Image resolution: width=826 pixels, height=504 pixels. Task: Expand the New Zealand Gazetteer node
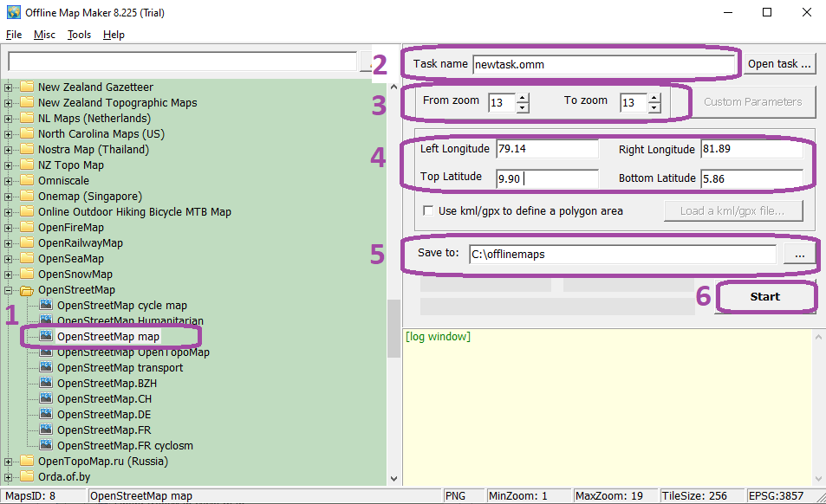[x=8, y=87]
